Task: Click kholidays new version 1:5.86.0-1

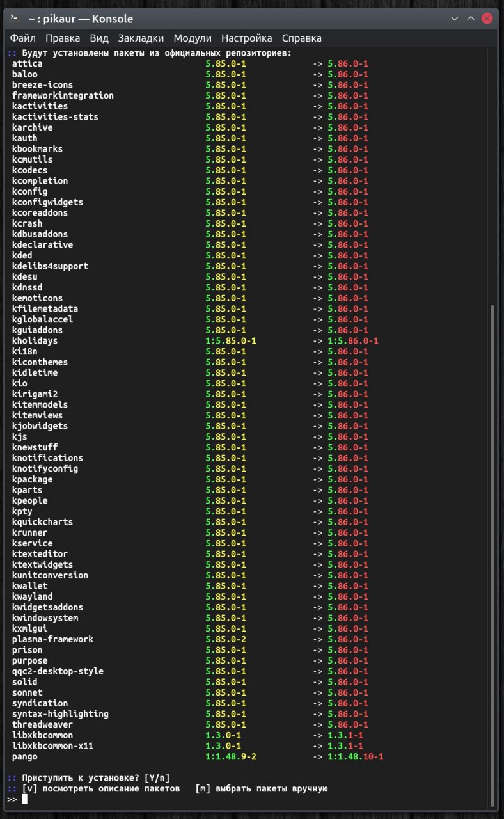Action: (x=353, y=341)
